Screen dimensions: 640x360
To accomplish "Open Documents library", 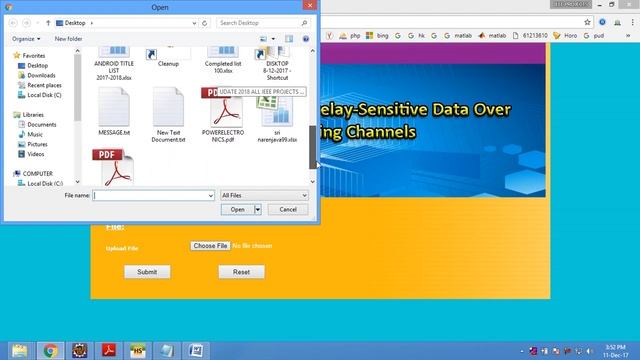I will (x=42, y=124).
